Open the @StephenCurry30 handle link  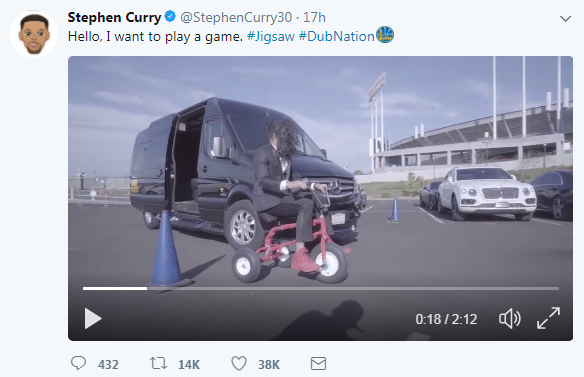tap(236, 18)
